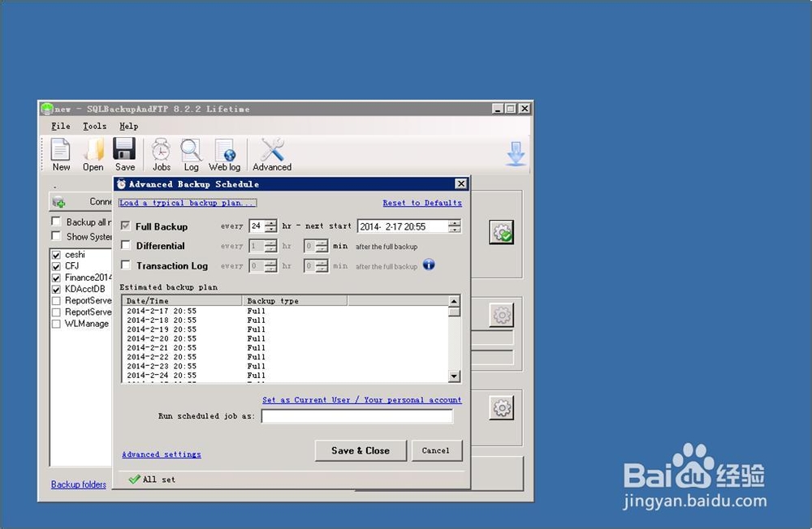Click the Backup type column header
Viewport: 812px width, 529px height.
pos(295,301)
